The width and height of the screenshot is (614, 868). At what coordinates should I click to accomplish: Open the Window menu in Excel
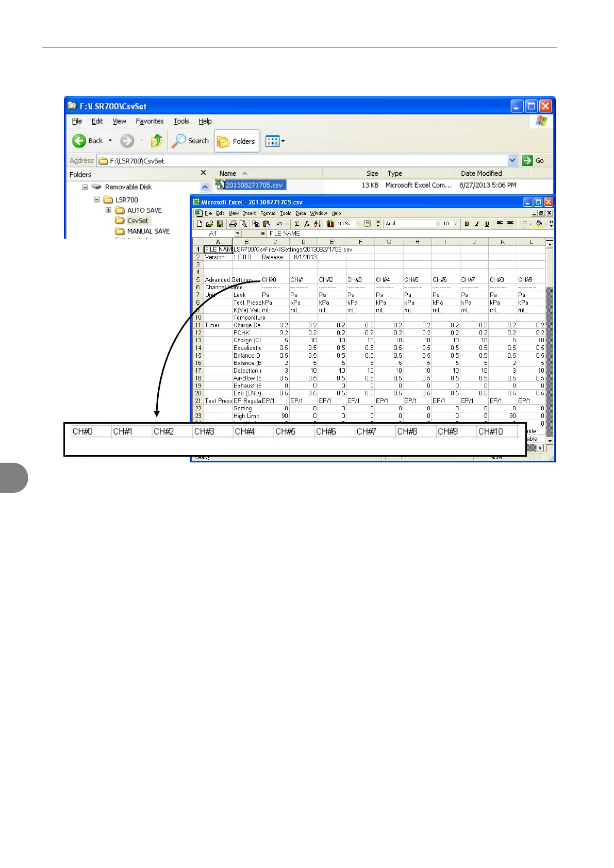point(319,213)
